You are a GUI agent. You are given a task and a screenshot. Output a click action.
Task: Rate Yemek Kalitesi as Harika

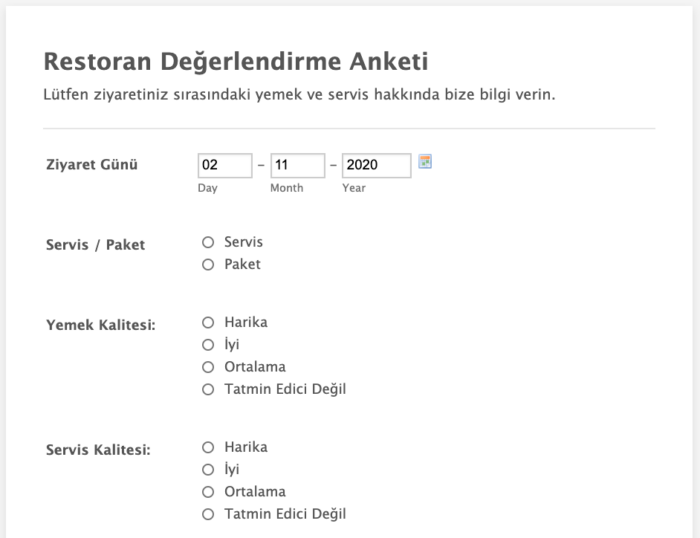click(x=208, y=322)
